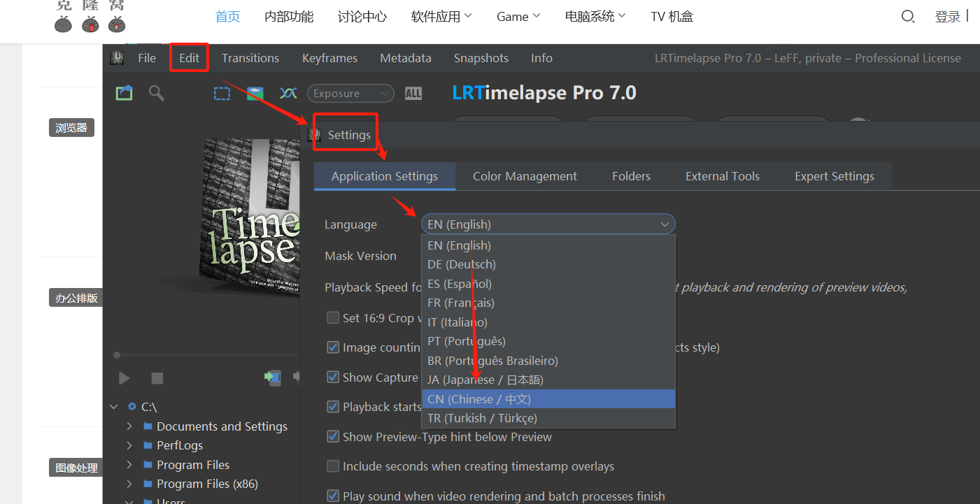Screen dimensions: 980x504
Task: Select the dashed rectangle selection icon
Action: point(222,93)
